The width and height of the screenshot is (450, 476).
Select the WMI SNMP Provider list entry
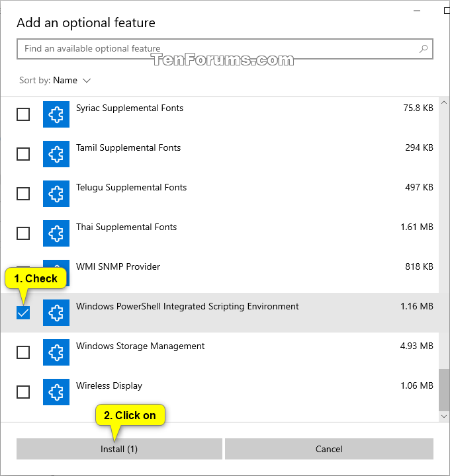(220, 273)
